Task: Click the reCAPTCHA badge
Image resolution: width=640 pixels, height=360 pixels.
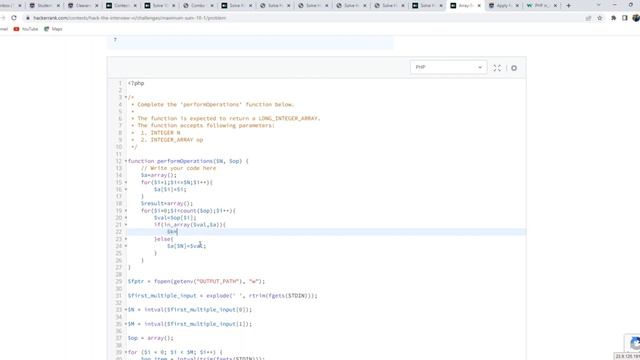Action: click(x=633, y=344)
